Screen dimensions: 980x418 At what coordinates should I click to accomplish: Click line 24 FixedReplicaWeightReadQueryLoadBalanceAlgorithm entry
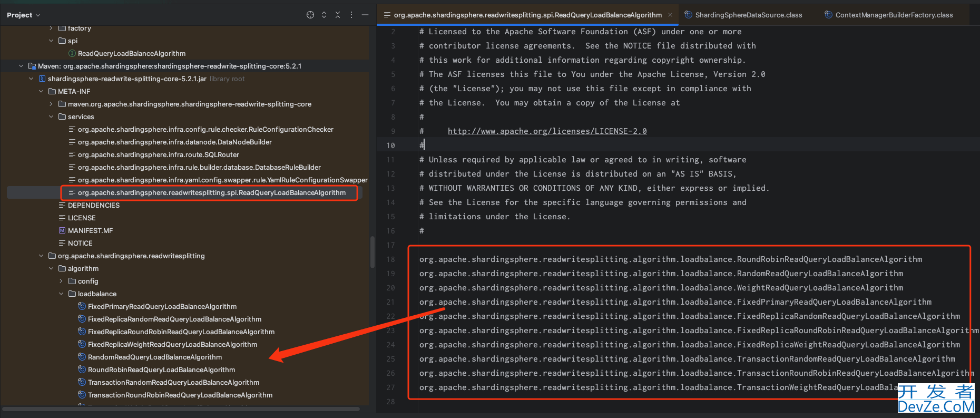coord(690,345)
